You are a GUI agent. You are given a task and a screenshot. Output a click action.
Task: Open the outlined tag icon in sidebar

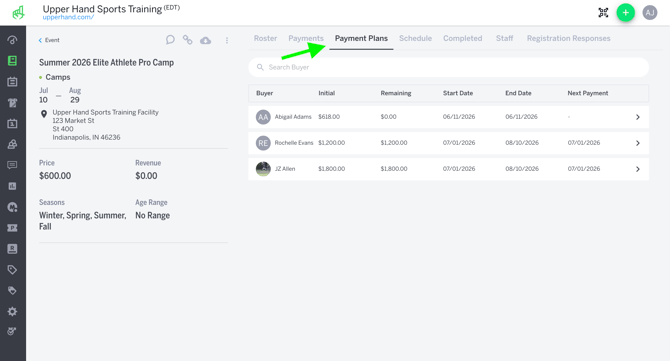[12, 270]
